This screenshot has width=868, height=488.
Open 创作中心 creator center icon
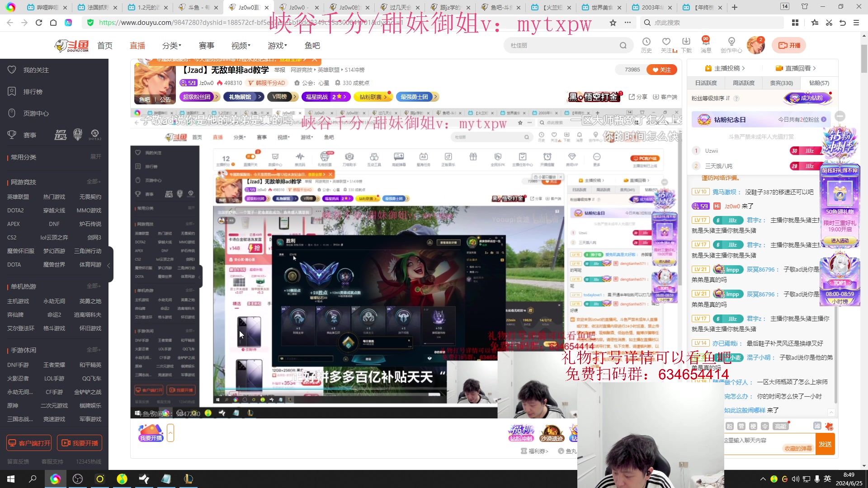(731, 45)
